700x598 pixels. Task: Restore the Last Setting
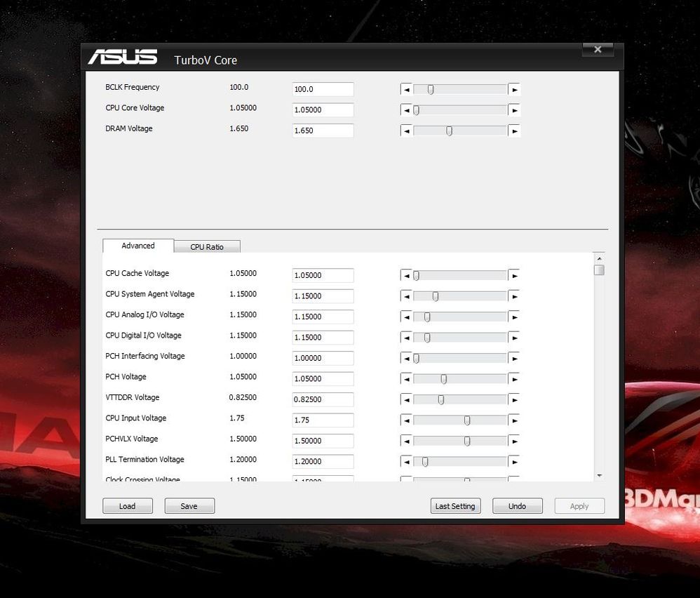tap(455, 505)
